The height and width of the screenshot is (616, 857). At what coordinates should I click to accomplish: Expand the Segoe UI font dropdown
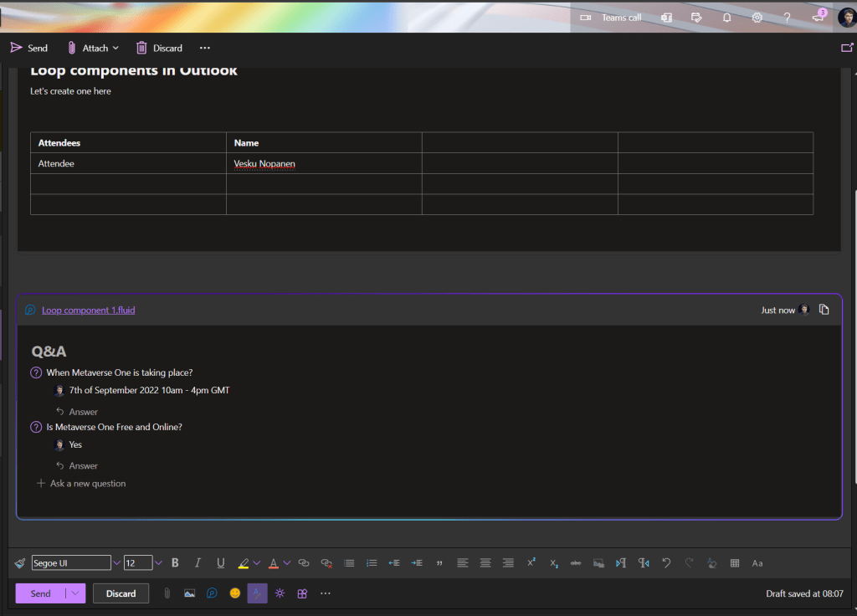(x=117, y=563)
